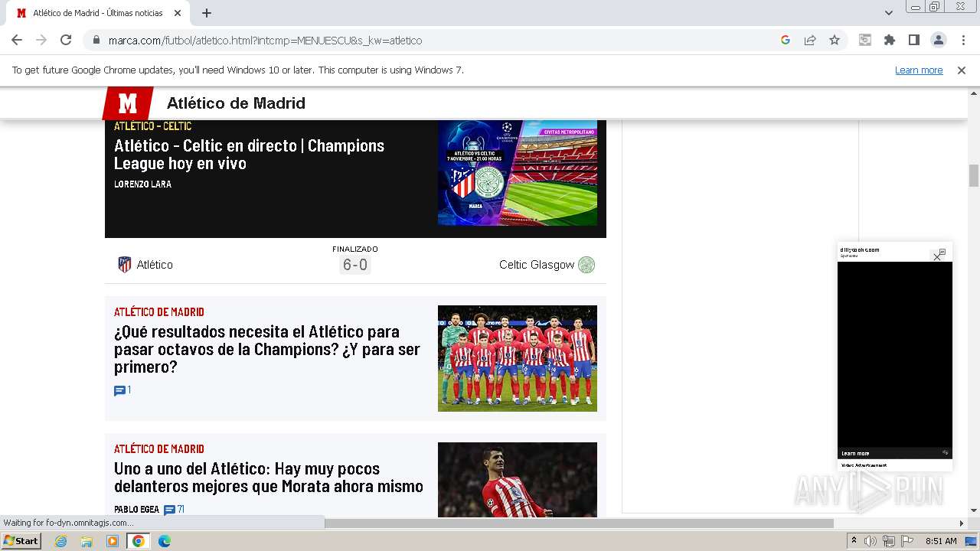The image size is (980, 551).
Task: Open the ATLÉTICO - CELTIC tag
Action: click(152, 126)
